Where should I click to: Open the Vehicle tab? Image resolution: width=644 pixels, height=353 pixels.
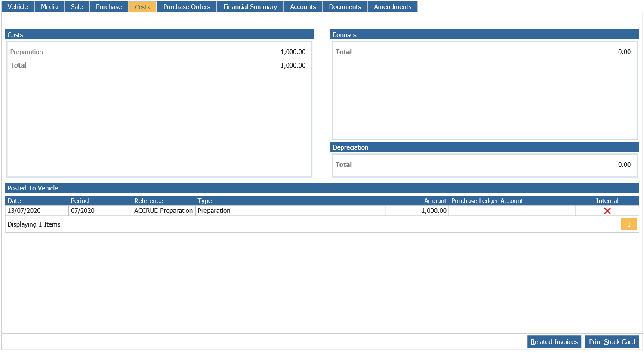tap(18, 7)
